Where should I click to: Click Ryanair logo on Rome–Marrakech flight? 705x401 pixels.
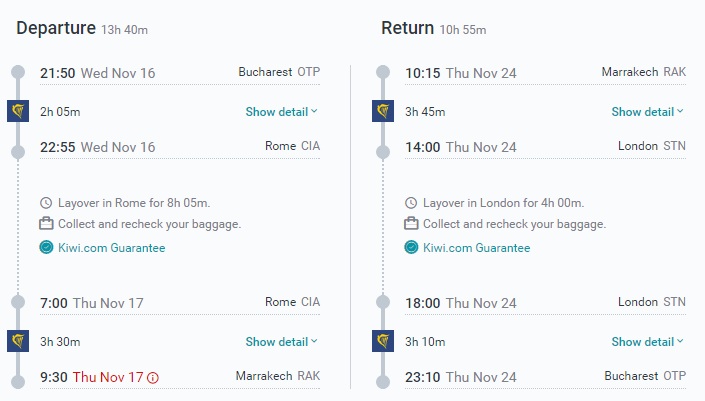[x=18, y=341]
